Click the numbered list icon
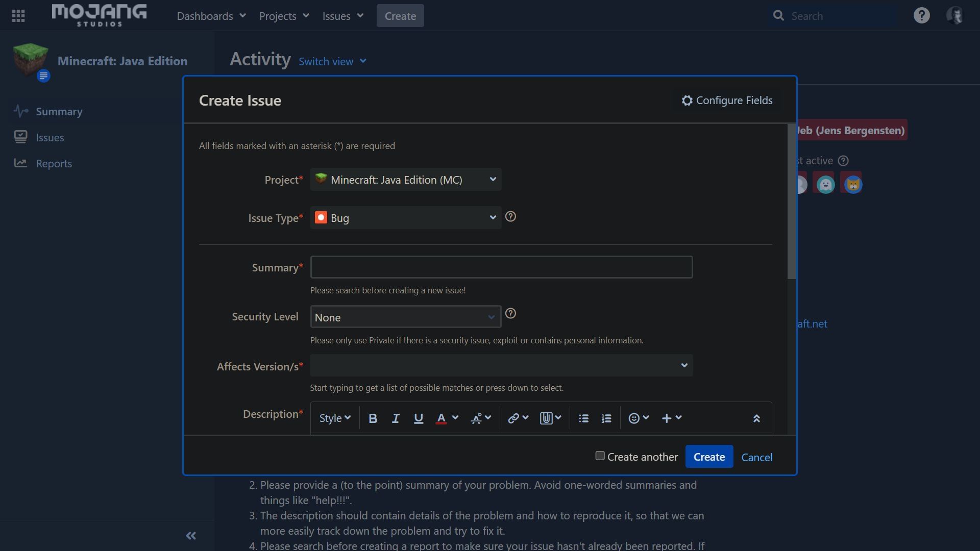This screenshot has width=980, height=551. [606, 418]
